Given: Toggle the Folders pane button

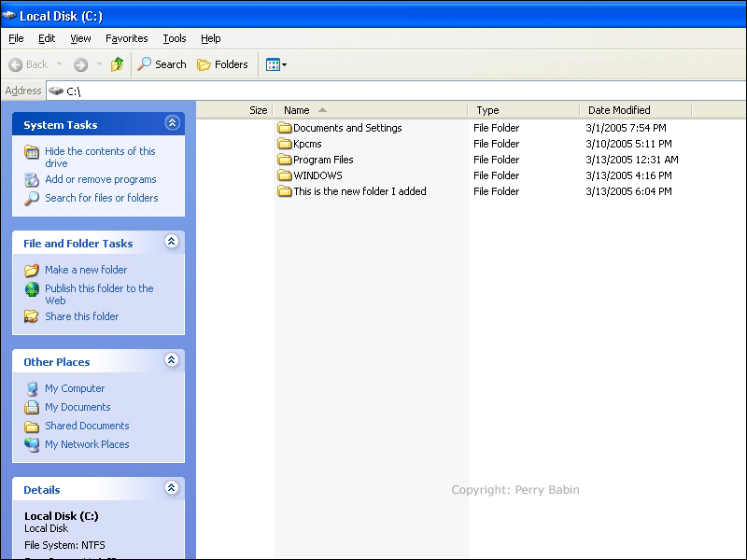Looking at the screenshot, I should tap(222, 64).
